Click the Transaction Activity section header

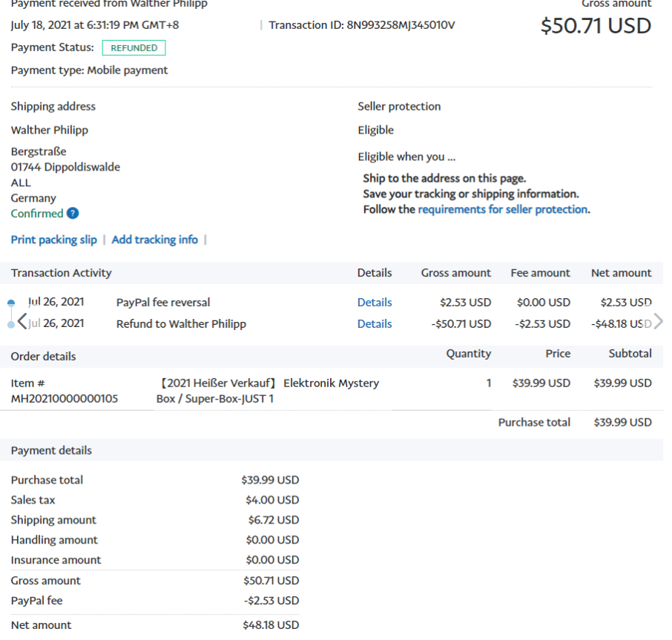[62, 273]
